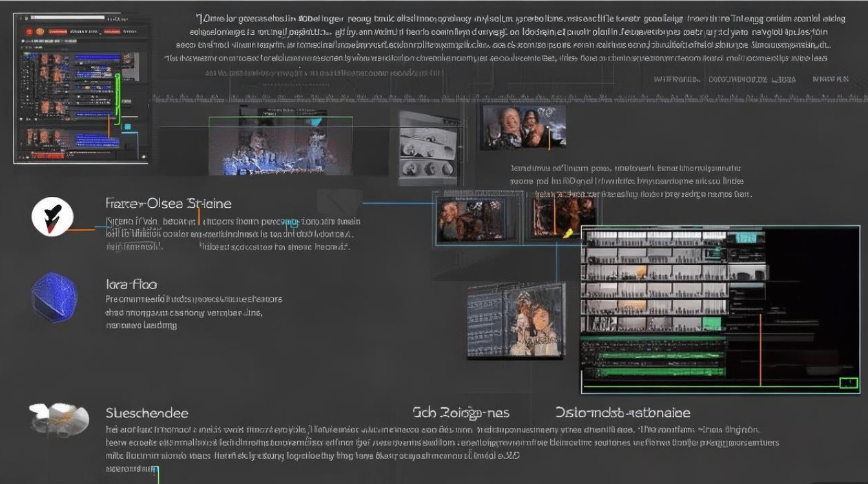Open the two-faces thumbnail at the top
The width and height of the screenshot is (868, 484).
[523, 127]
